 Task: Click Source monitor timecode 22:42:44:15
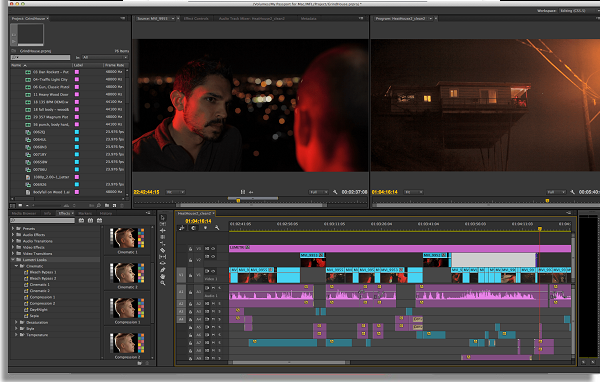tap(147, 192)
